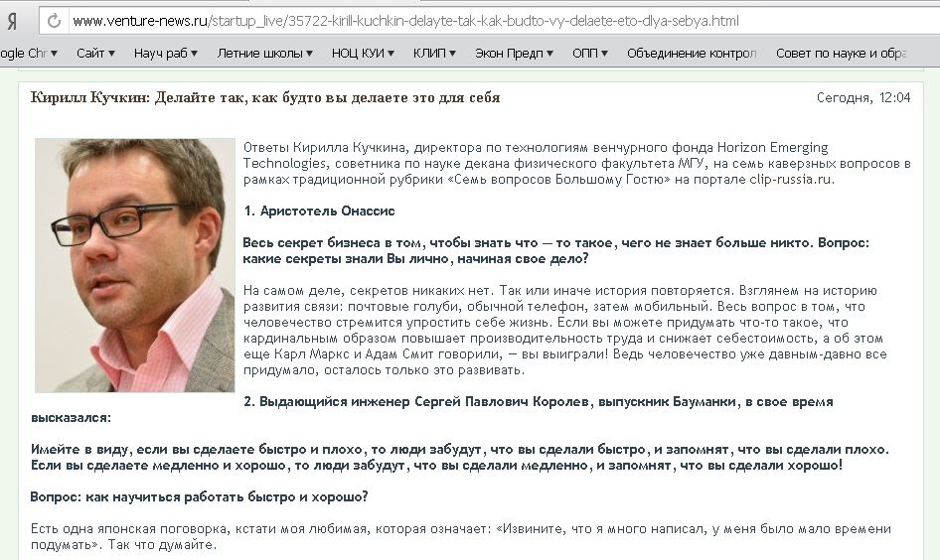Click the 1. Аристотель Онассис heading
The height and width of the screenshot is (560, 940).
320,210
